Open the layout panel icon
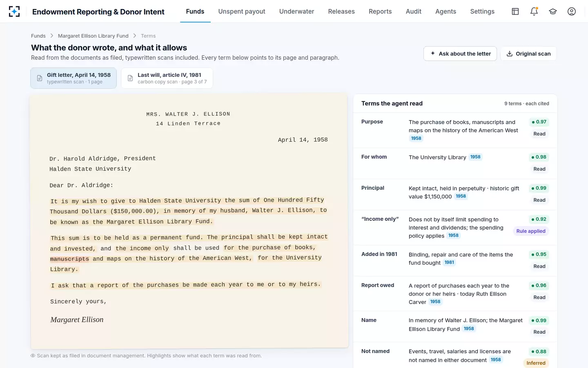The image size is (588, 368). pyautogui.click(x=515, y=11)
